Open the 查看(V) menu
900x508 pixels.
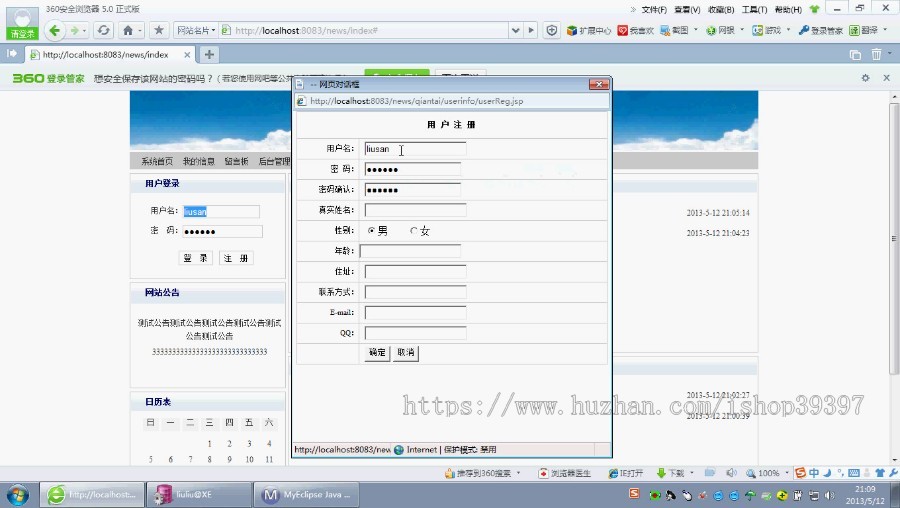[687, 9]
